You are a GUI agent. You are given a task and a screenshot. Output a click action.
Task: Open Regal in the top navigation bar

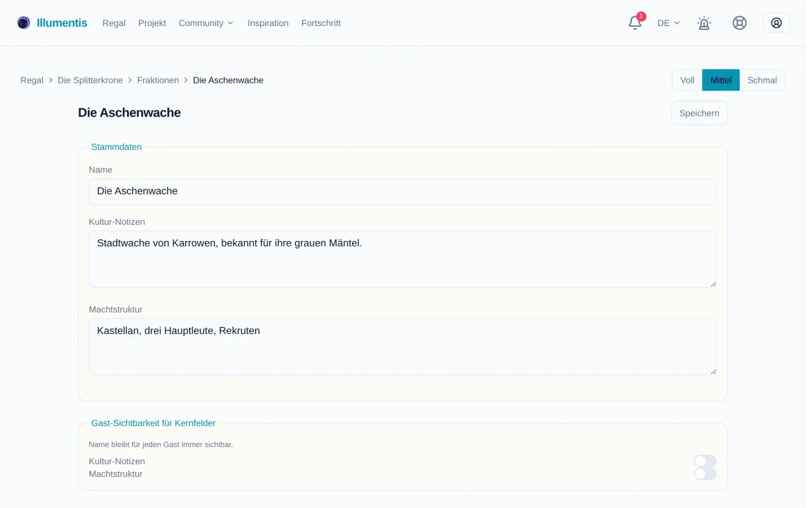(x=114, y=23)
